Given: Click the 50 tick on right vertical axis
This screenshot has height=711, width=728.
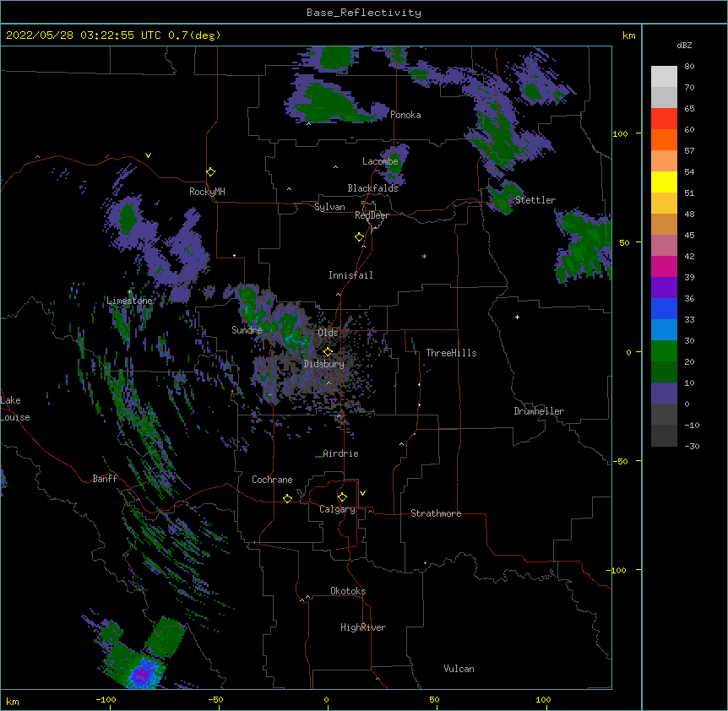Looking at the screenshot, I should tap(624, 242).
